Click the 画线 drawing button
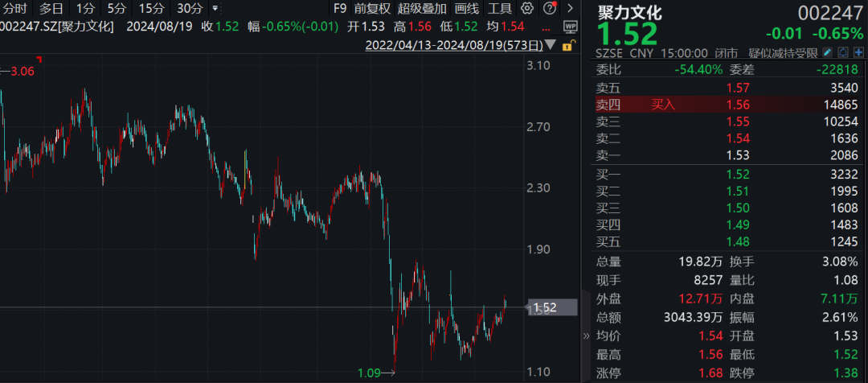The width and height of the screenshot is (868, 383). click(466, 9)
